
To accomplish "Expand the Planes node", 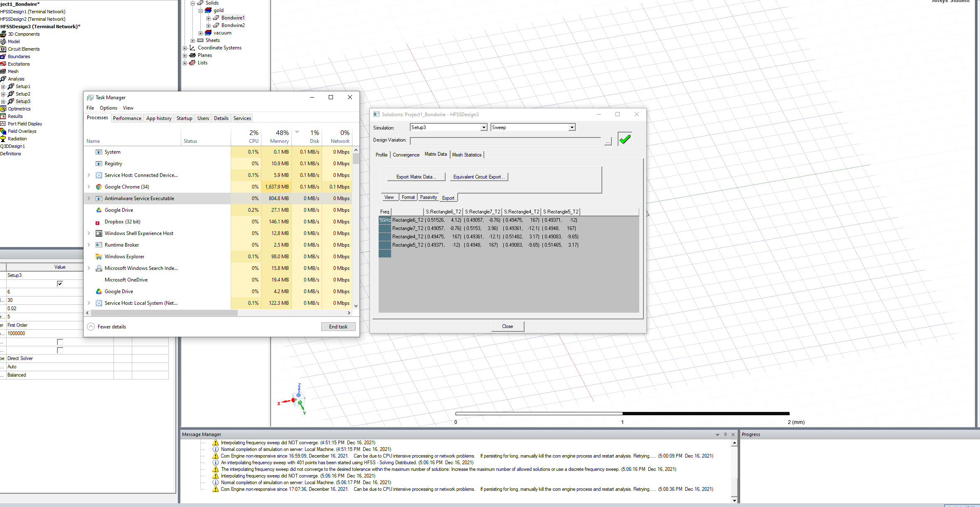I will [x=185, y=55].
